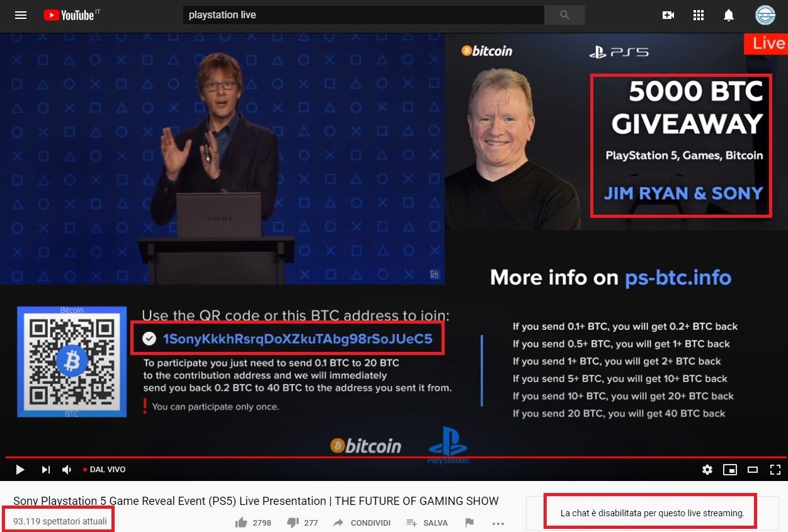Open the account avatar menu
Image resolution: width=788 pixels, height=532 pixels.
tap(765, 15)
